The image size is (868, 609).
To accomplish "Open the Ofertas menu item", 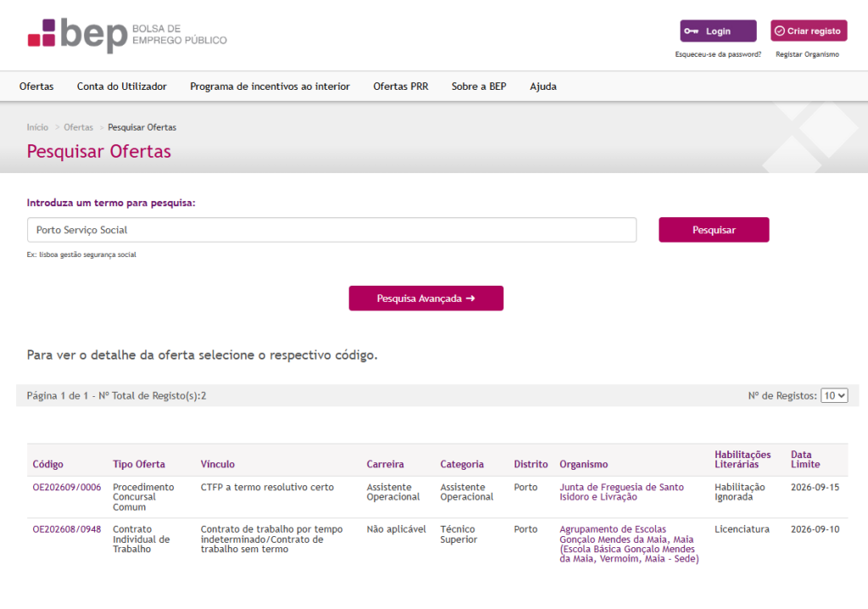I will click(36, 87).
